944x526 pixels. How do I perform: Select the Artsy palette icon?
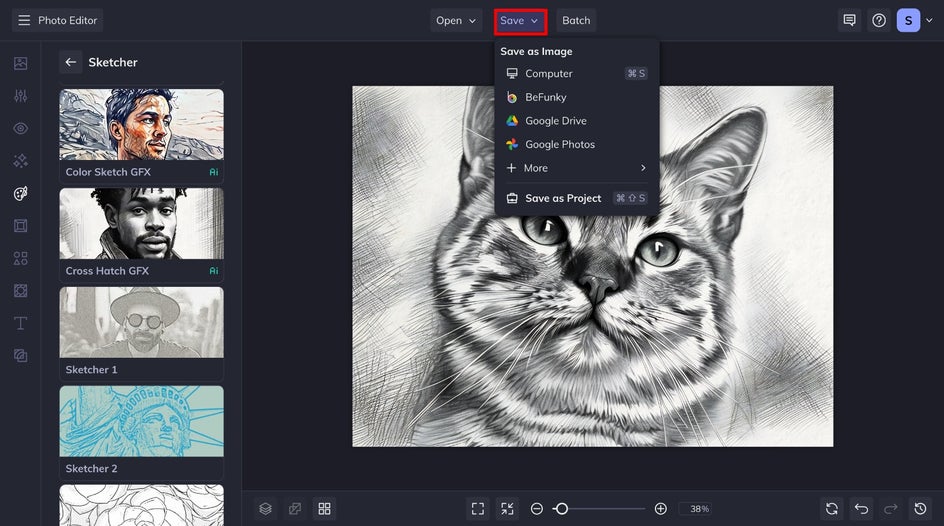20,193
